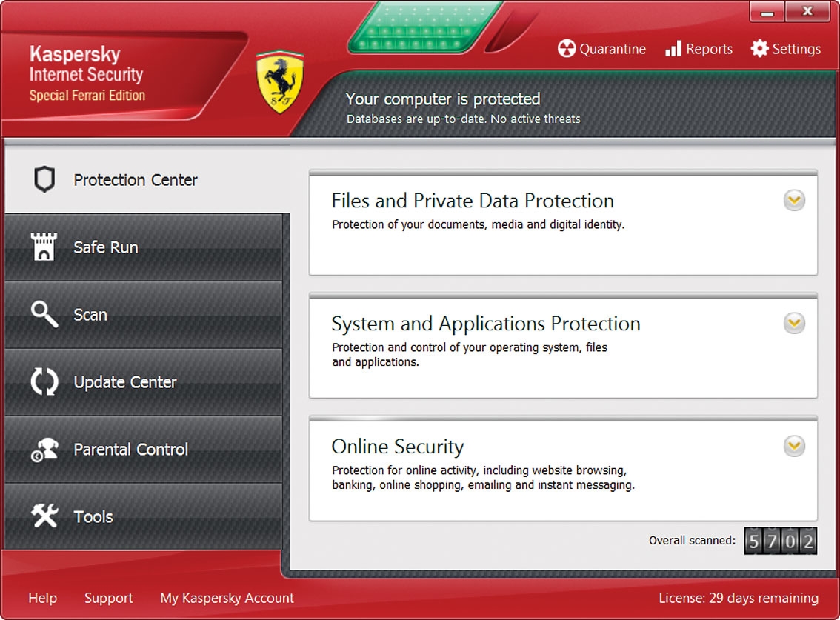
Task: Go to My Kaspersky Account
Action: 227,598
